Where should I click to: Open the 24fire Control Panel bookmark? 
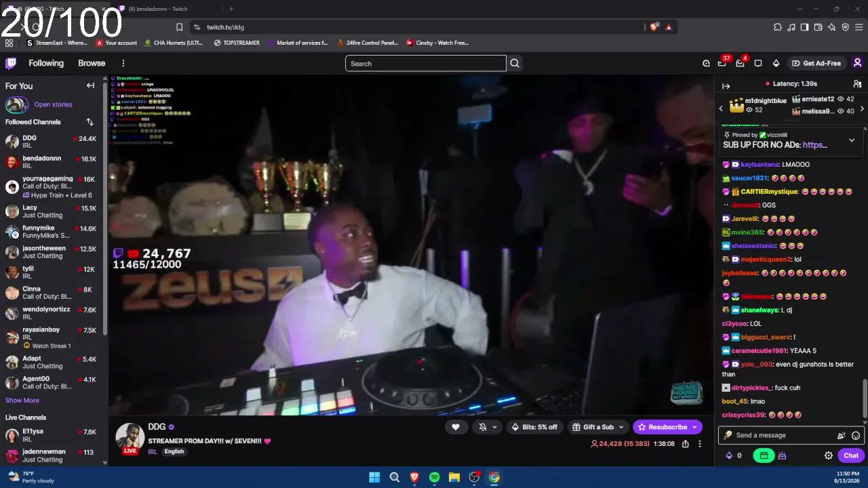tap(366, 43)
